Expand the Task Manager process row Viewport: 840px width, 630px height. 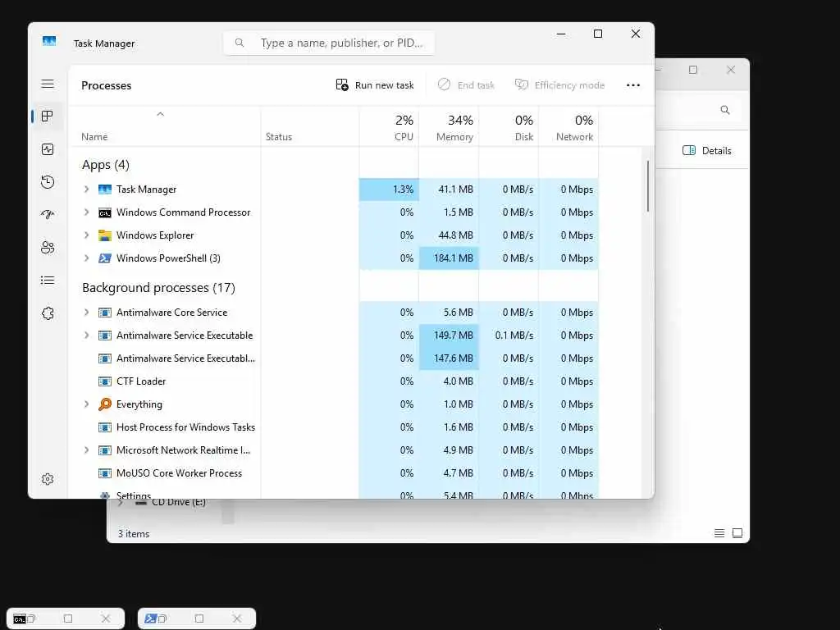pyautogui.click(x=86, y=189)
